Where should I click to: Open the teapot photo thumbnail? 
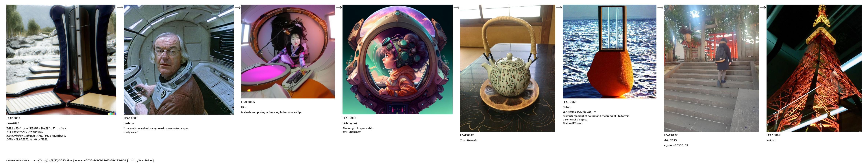click(x=508, y=68)
